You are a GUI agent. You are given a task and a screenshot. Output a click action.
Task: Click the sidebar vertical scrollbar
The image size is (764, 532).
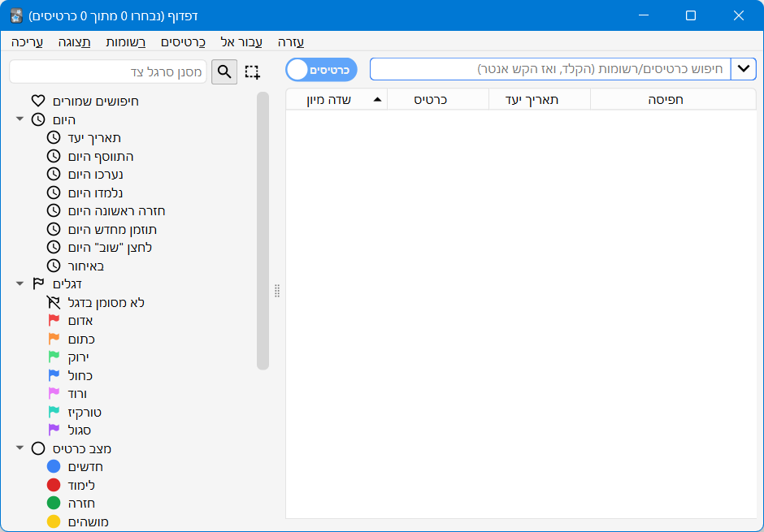(263, 231)
